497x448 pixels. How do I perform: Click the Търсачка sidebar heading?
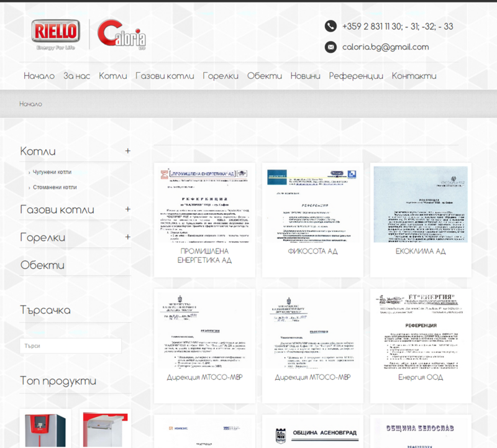45,310
